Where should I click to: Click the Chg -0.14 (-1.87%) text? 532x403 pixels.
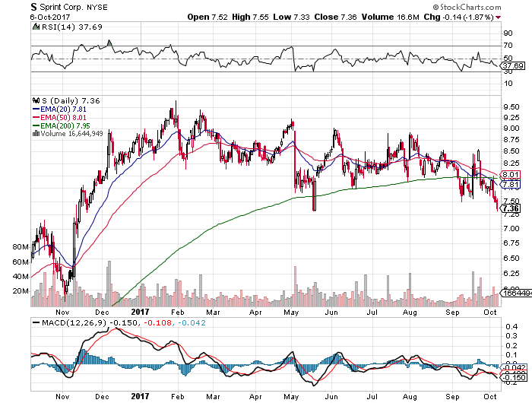[x=458, y=17]
